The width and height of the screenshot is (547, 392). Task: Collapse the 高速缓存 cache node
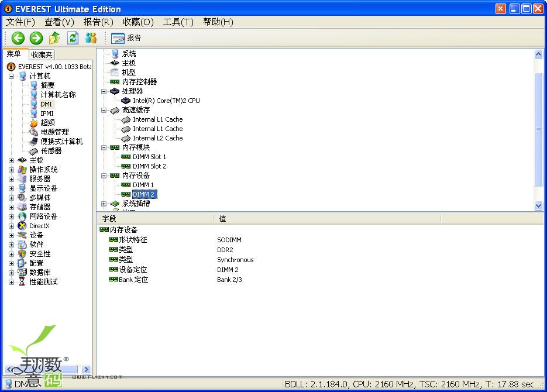(x=104, y=110)
